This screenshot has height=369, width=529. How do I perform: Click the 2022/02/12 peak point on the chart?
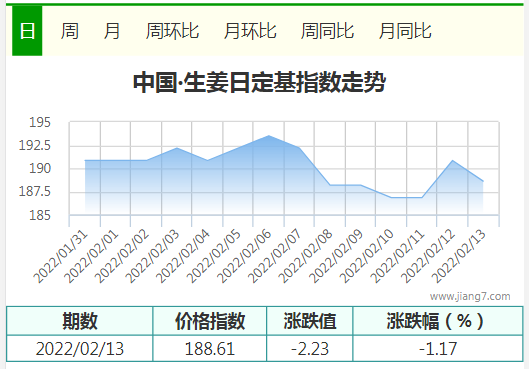tap(452, 161)
